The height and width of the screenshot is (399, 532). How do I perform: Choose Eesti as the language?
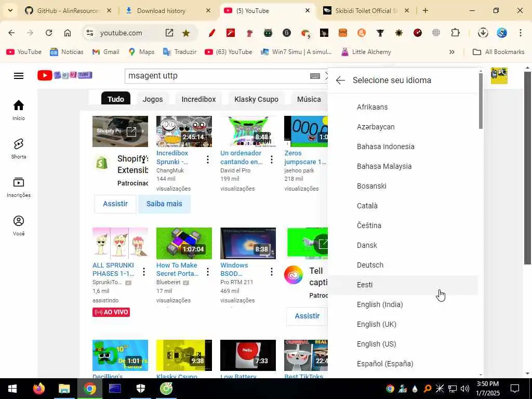click(x=404, y=285)
